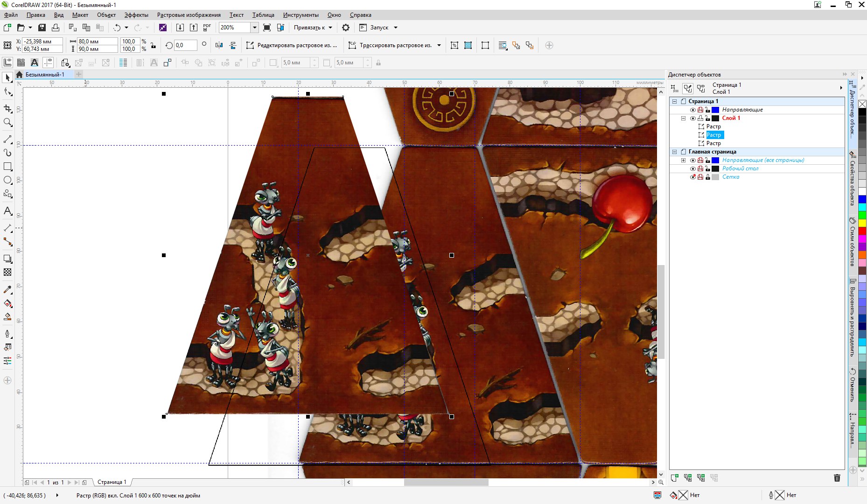Open the Растровые изображения menu
Image resolution: width=867 pixels, height=504 pixels.
[x=189, y=15]
